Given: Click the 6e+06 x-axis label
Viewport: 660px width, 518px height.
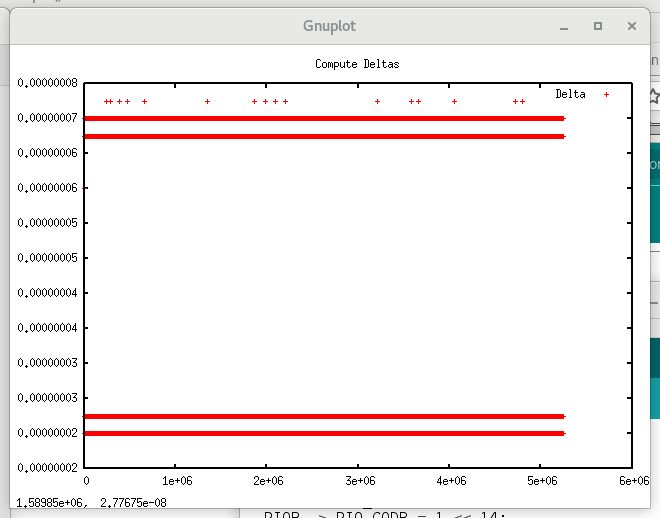Looking at the screenshot, I should [634, 481].
